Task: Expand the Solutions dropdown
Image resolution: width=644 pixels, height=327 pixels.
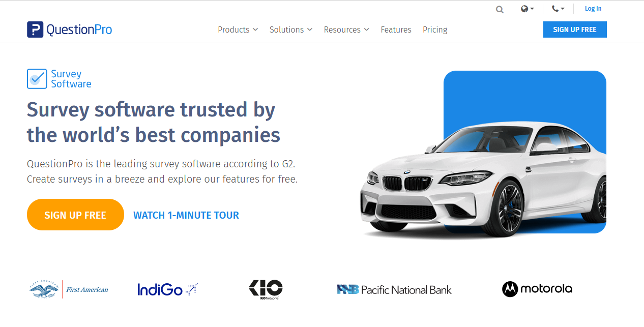Action: 291,29
